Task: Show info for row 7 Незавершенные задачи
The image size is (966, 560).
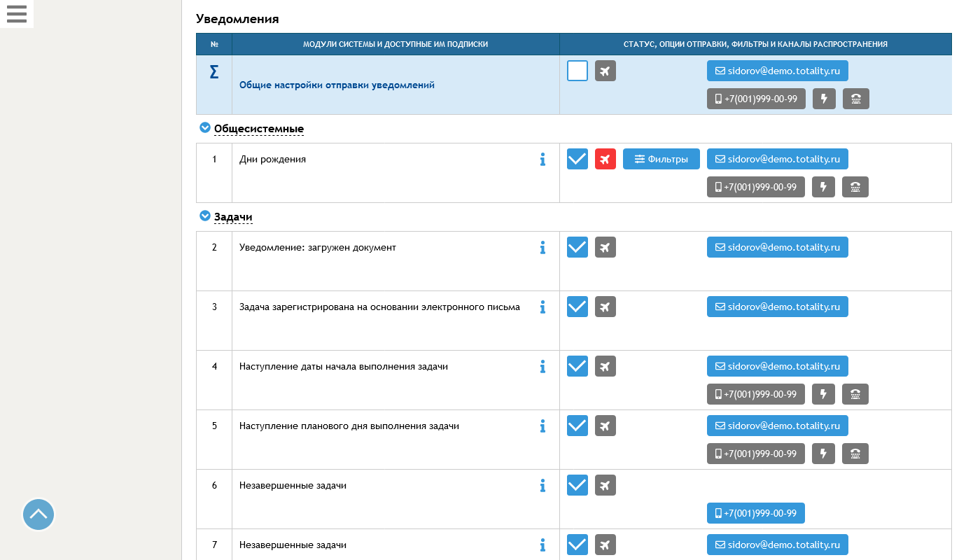Action: coord(542,545)
